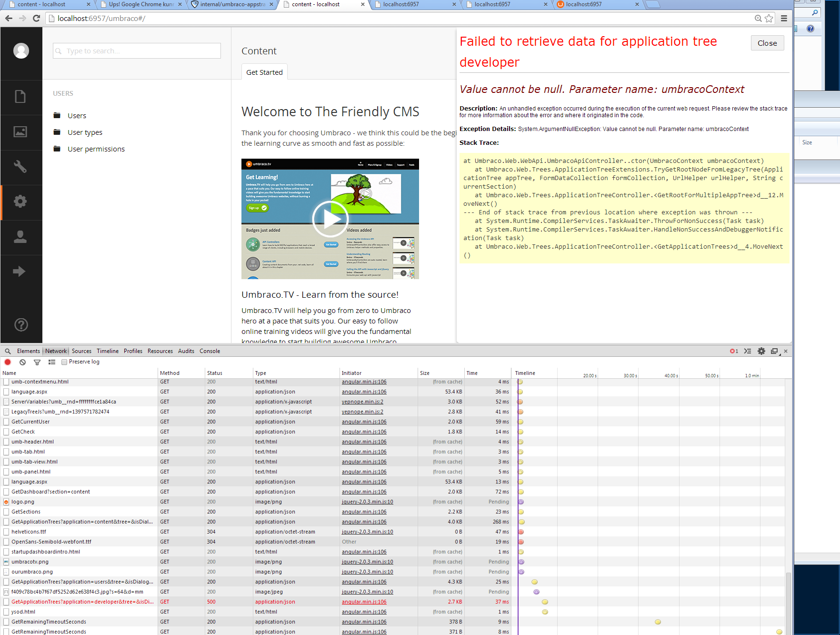
Task: Select the Get Started content tab
Action: tap(264, 72)
